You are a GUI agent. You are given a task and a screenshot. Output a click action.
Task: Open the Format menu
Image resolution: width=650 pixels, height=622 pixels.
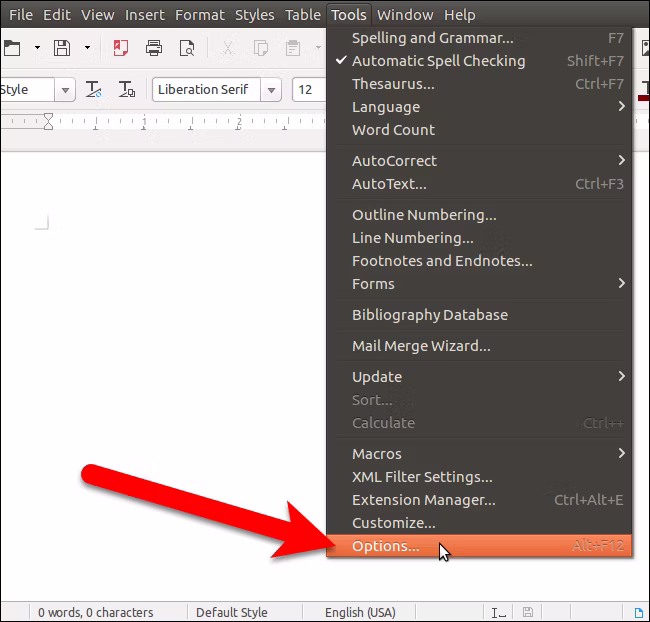[x=200, y=15]
